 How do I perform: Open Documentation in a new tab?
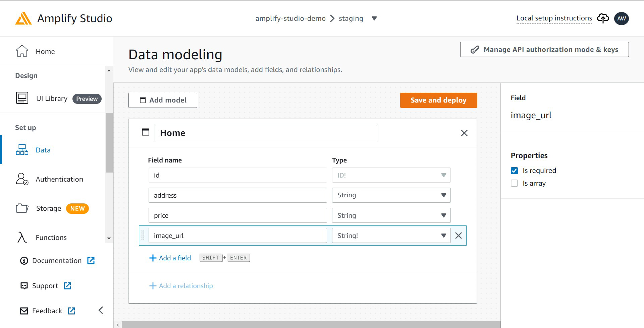click(x=56, y=260)
